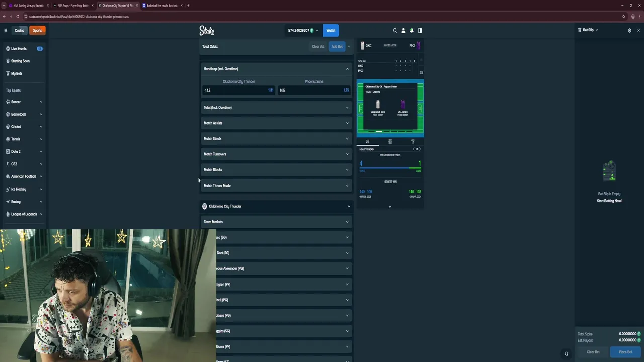Switch to Basketball live results tab
Screen dimensions: 644x362
[x=162, y=5]
